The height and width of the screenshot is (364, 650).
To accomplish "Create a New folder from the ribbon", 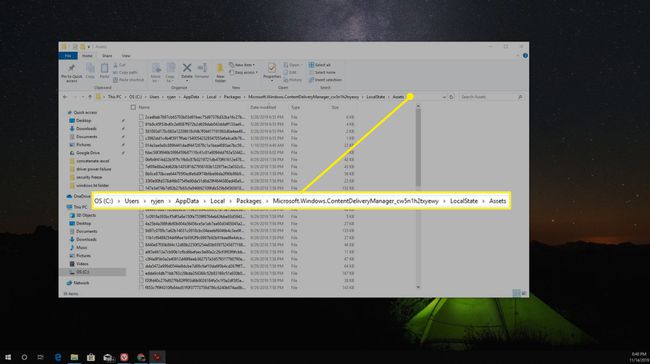I will (220, 73).
